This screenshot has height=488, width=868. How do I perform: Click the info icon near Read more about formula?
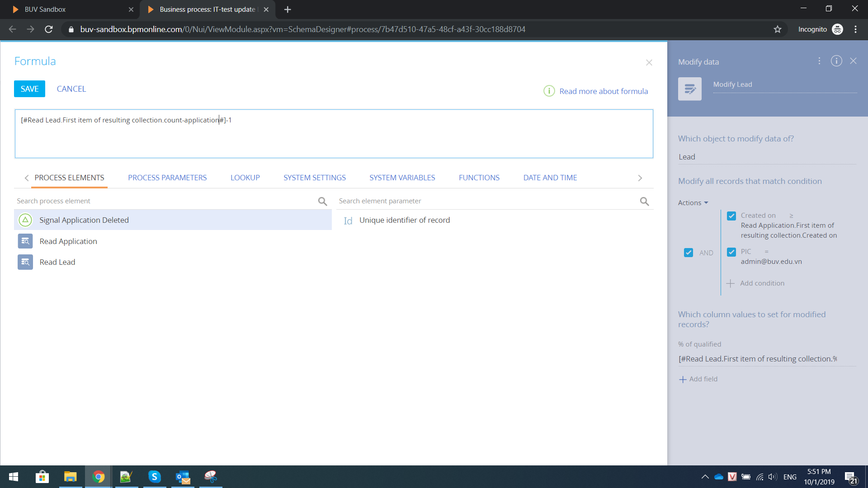pyautogui.click(x=549, y=91)
